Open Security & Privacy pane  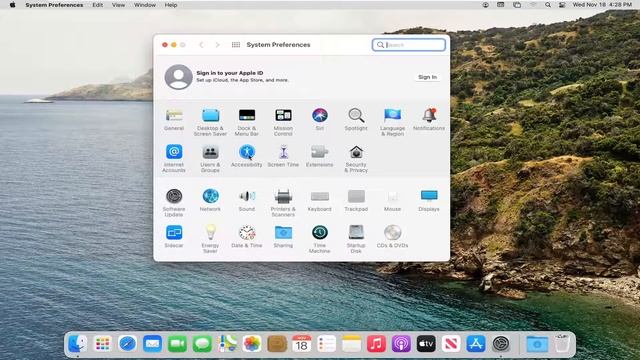pyautogui.click(x=356, y=158)
